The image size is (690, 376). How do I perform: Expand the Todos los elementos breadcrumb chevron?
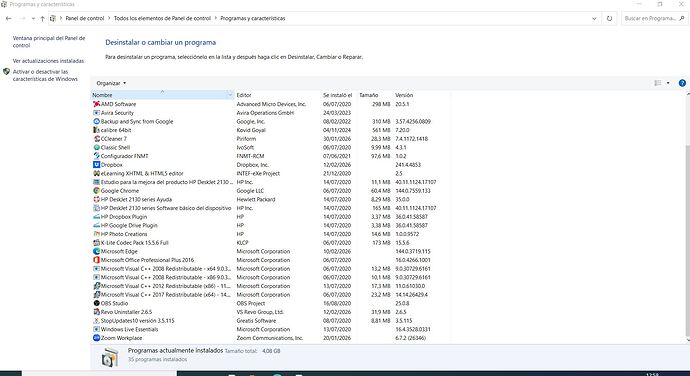[x=216, y=18]
